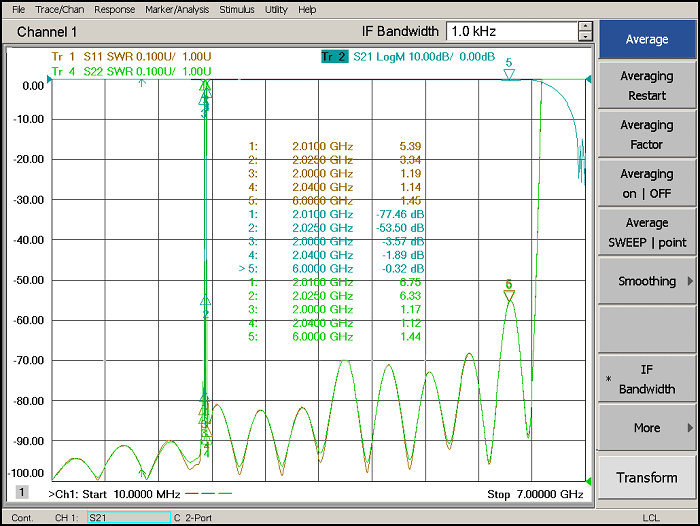Click the window number 1 indicator

(22, 492)
